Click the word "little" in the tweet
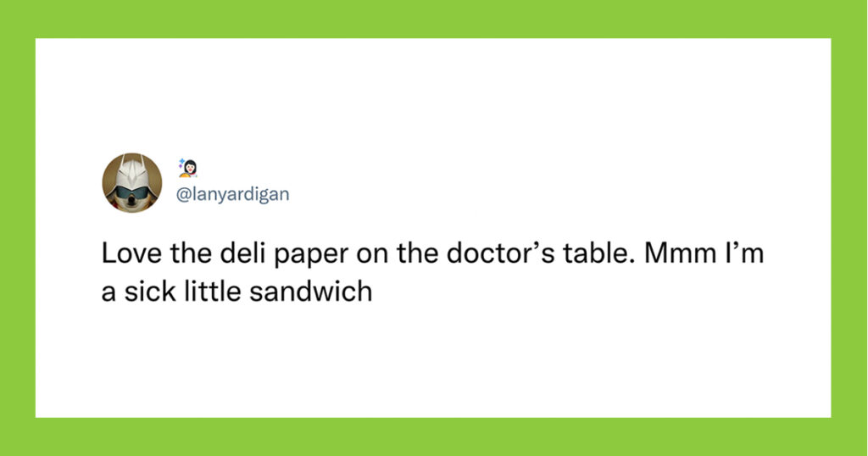Screen dimensions: 868x456 [212, 291]
